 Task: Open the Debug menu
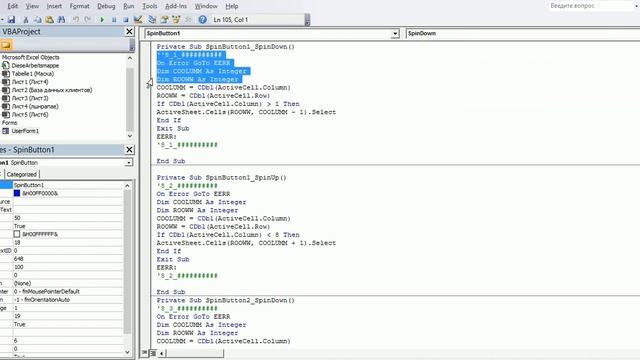[x=106, y=6]
